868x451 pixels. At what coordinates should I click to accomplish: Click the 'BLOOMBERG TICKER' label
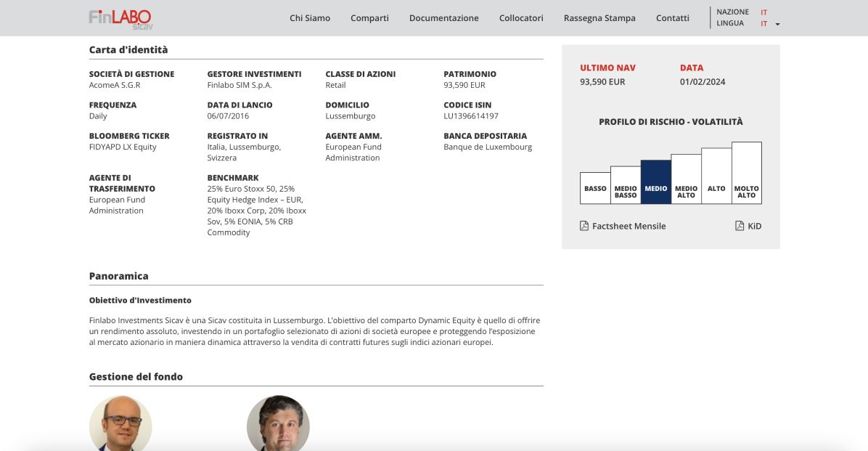point(129,137)
